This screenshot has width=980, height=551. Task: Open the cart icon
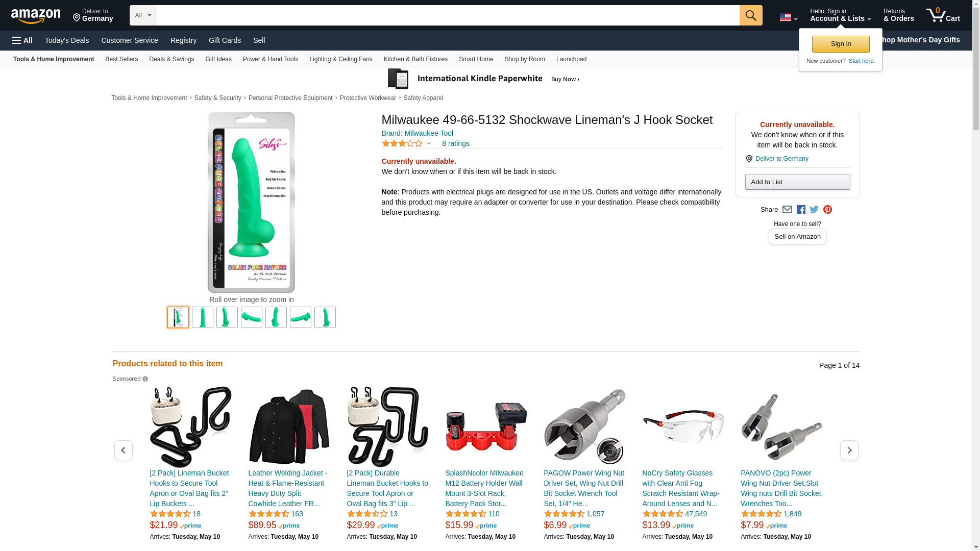(x=943, y=15)
